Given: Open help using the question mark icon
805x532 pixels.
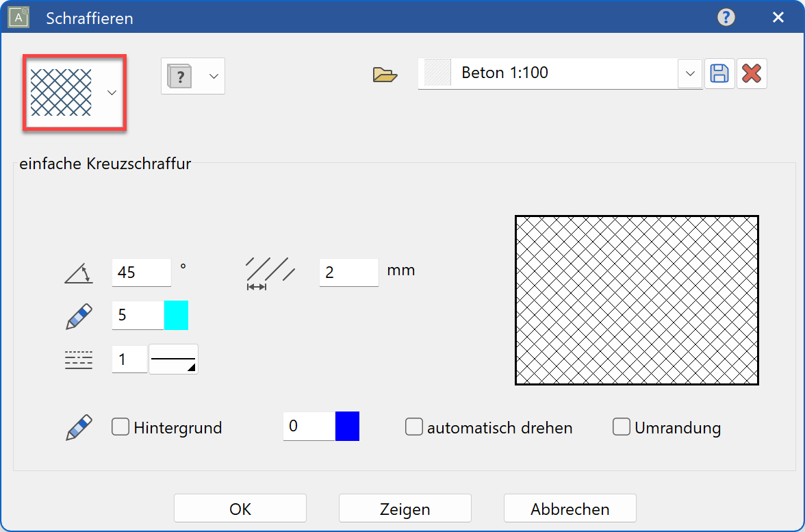Looking at the screenshot, I should (x=727, y=17).
